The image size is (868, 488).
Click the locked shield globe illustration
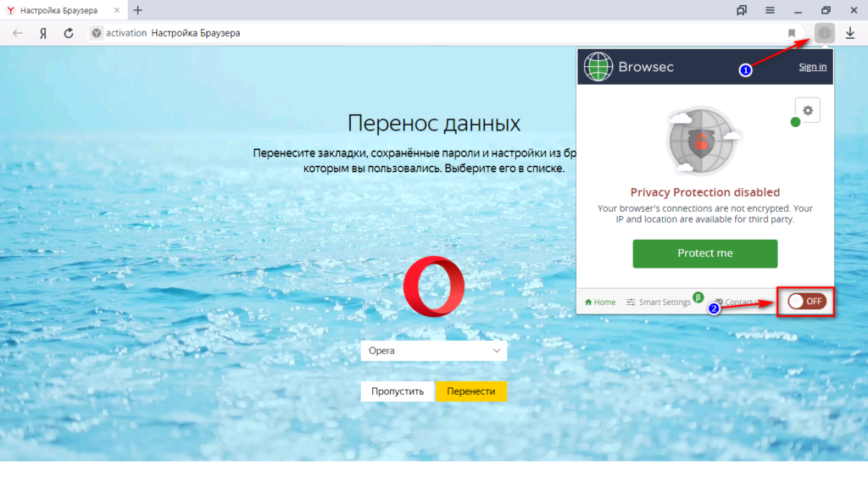pos(702,141)
